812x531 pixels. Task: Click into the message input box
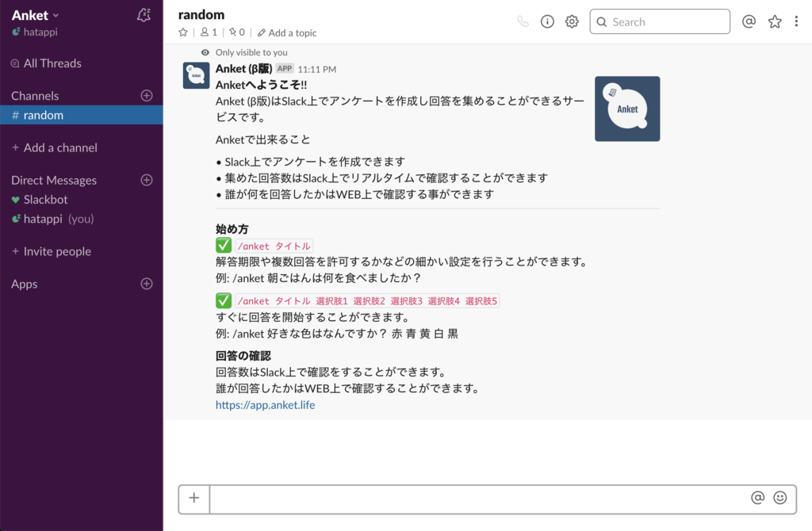pyautogui.click(x=478, y=499)
